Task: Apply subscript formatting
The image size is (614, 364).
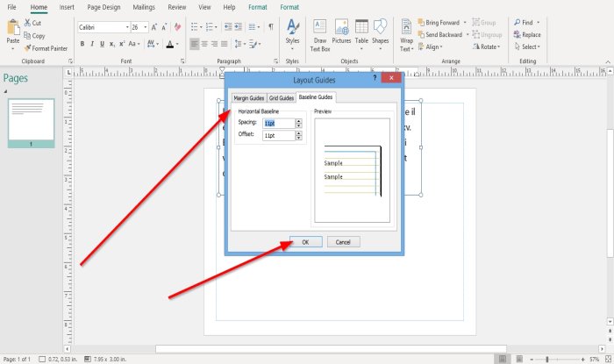Action: point(112,44)
